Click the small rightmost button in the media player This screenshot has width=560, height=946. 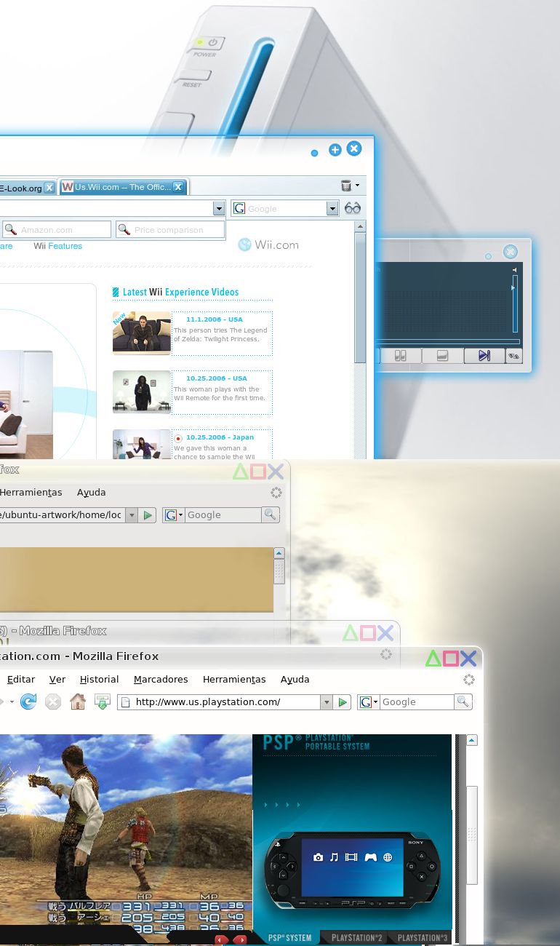click(x=514, y=356)
